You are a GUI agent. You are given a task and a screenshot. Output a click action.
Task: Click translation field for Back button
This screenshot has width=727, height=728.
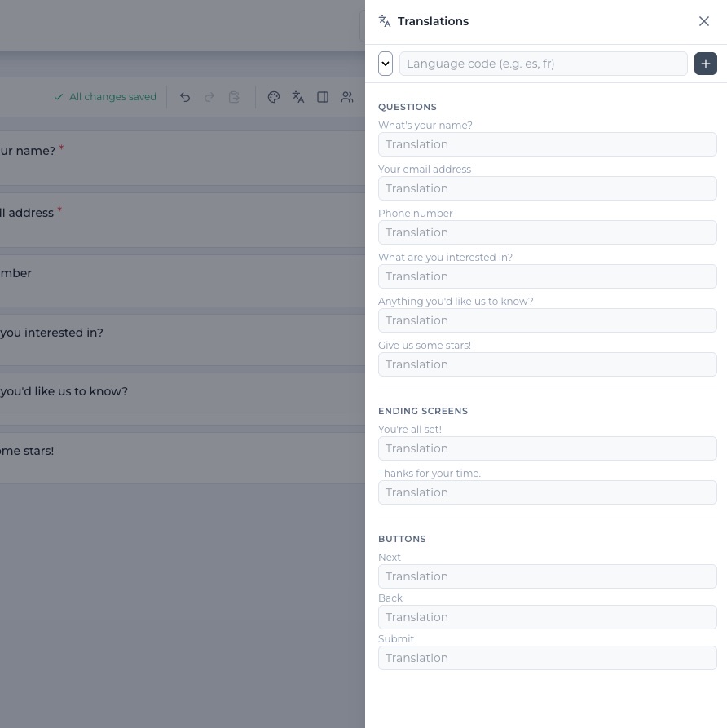(548, 617)
